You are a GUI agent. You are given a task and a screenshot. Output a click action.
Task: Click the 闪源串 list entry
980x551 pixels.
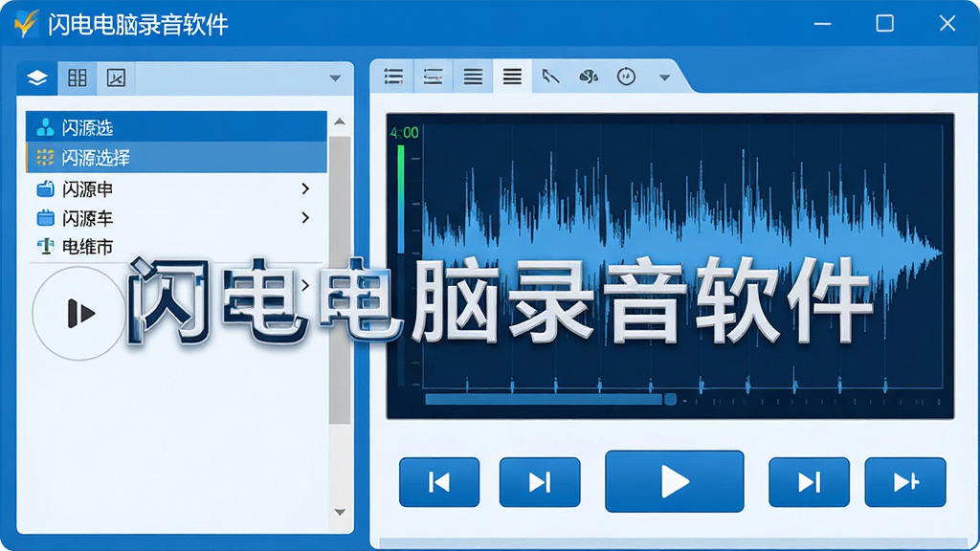coord(176,188)
